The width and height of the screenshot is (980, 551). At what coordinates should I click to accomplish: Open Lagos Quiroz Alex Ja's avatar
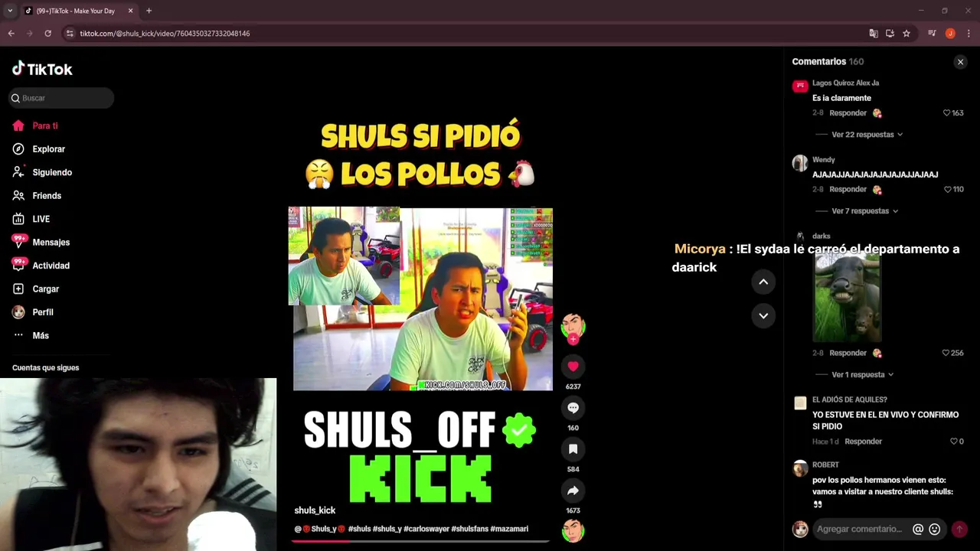(800, 86)
